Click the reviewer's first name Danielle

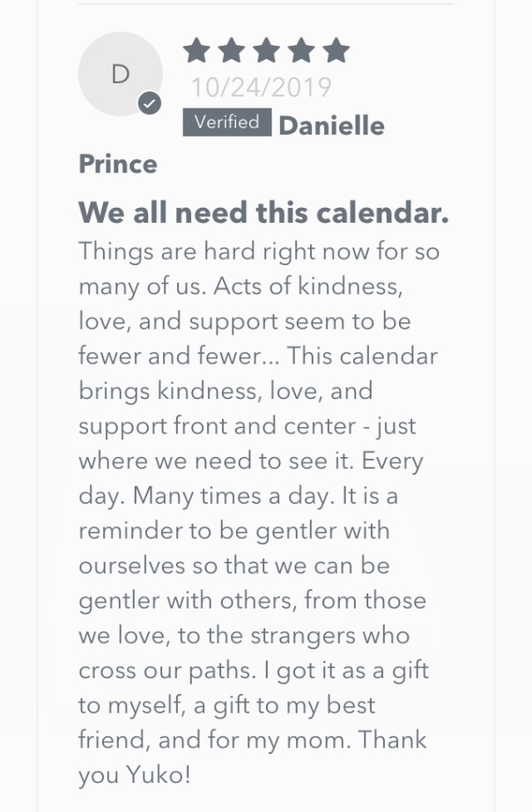point(331,125)
